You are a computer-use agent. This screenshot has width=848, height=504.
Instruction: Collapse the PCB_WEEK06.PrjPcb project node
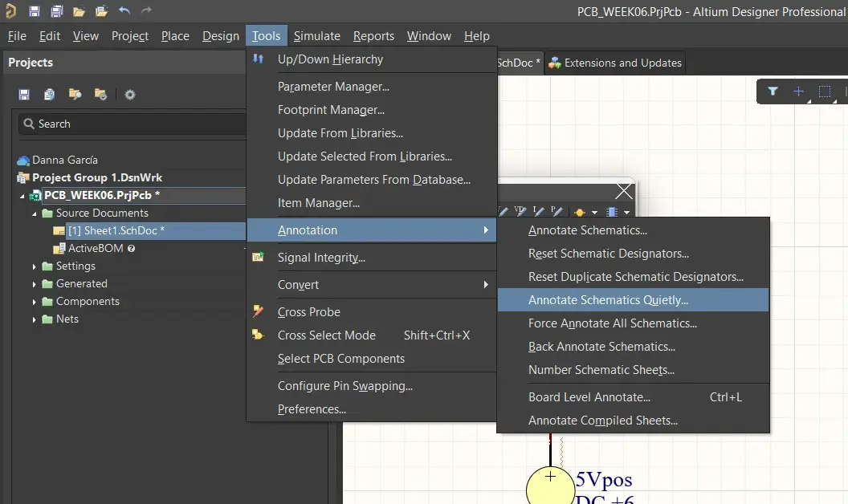tap(22, 196)
